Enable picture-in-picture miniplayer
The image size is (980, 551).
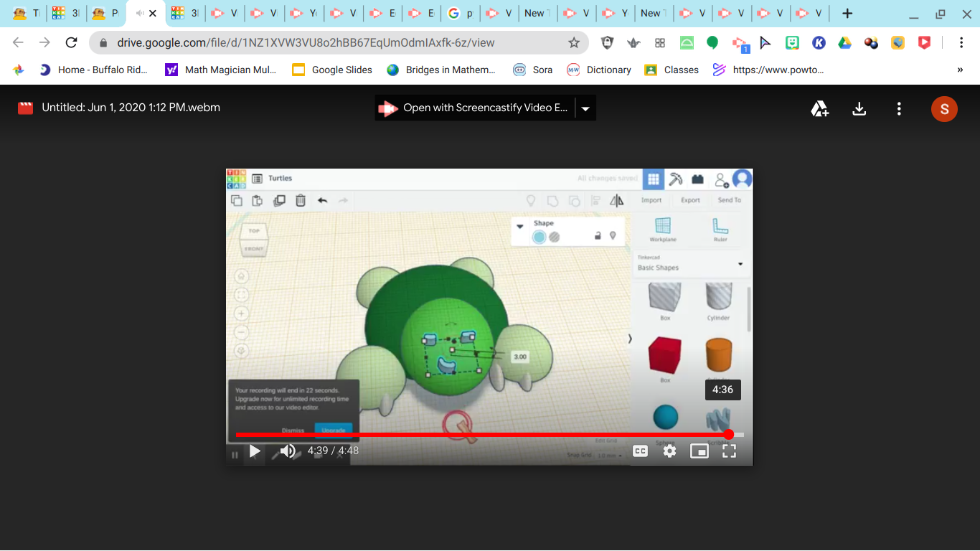699,451
